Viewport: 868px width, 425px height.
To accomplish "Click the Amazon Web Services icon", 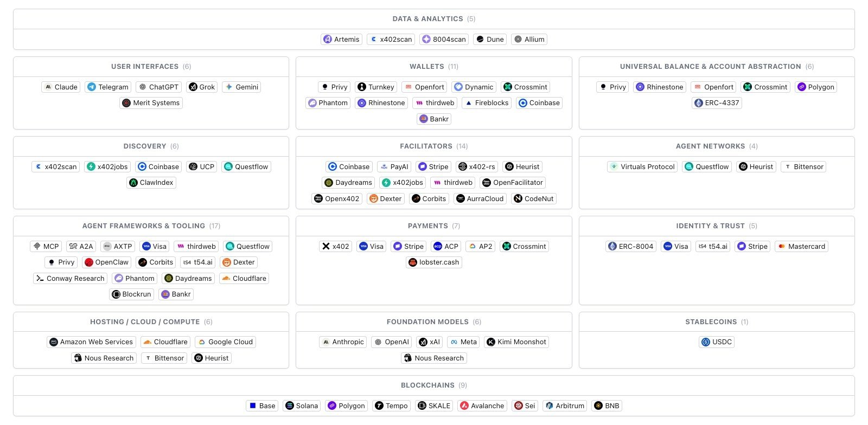I will (x=54, y=342).
